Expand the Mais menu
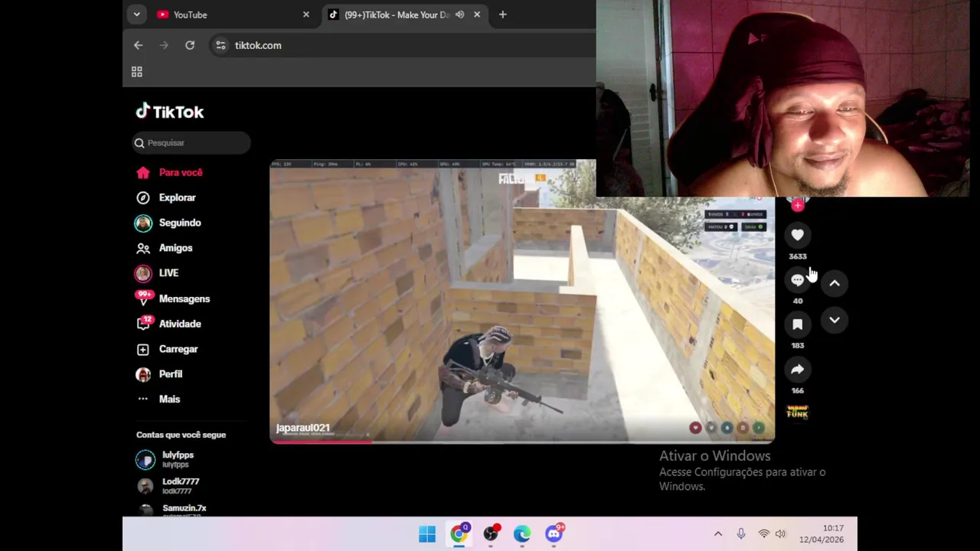The image size is (980, 551). pyautogui.click(x=158, y=399)
